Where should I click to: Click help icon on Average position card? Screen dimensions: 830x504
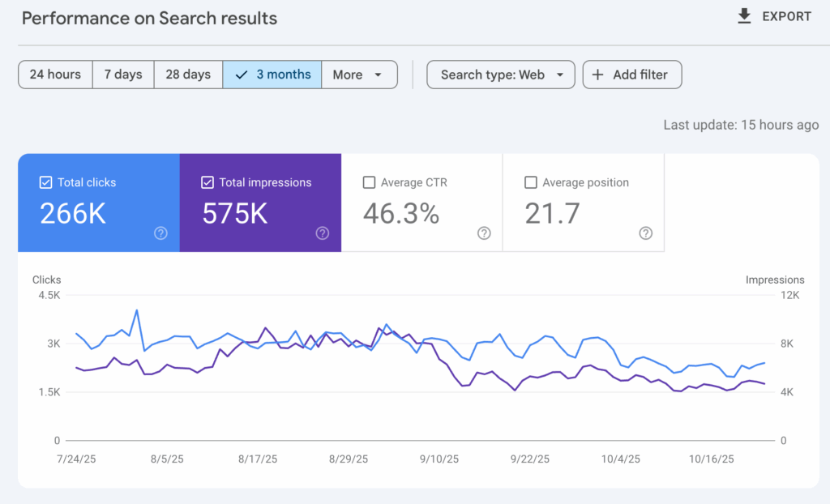pyautogui.click(x=645, y=233)
